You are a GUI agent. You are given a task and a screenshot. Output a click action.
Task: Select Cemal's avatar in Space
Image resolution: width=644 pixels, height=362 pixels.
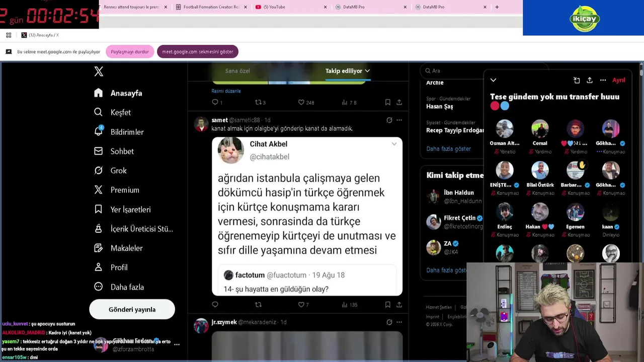(540, 129)
